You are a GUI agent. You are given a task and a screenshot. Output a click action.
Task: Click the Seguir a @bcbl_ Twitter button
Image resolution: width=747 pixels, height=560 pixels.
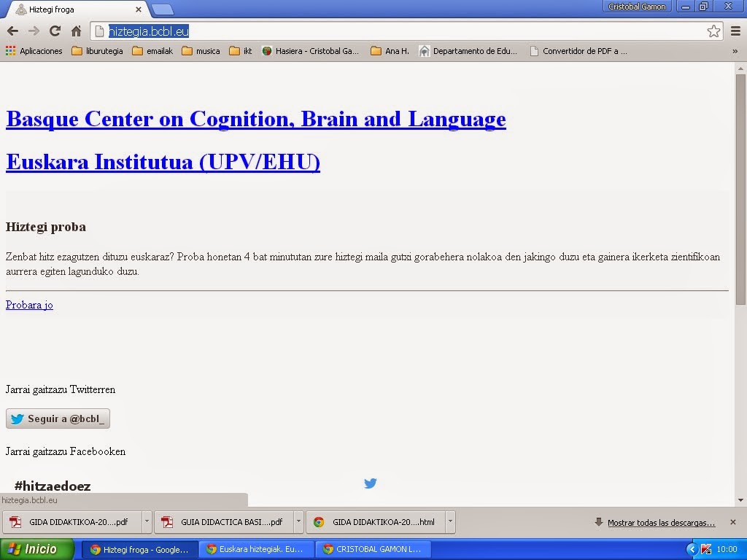coord(58,419)
